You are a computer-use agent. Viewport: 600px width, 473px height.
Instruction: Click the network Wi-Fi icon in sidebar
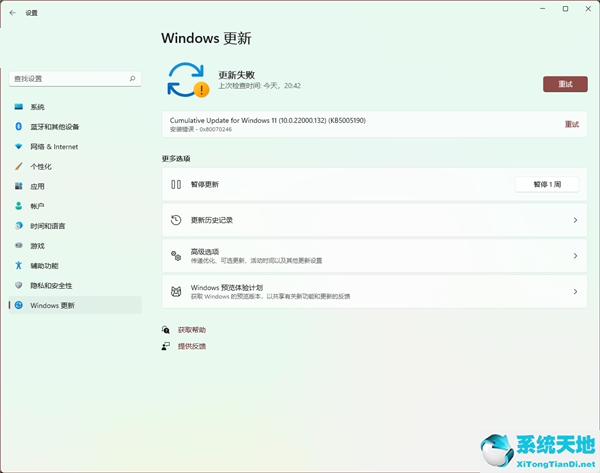[x=19, y=146]
